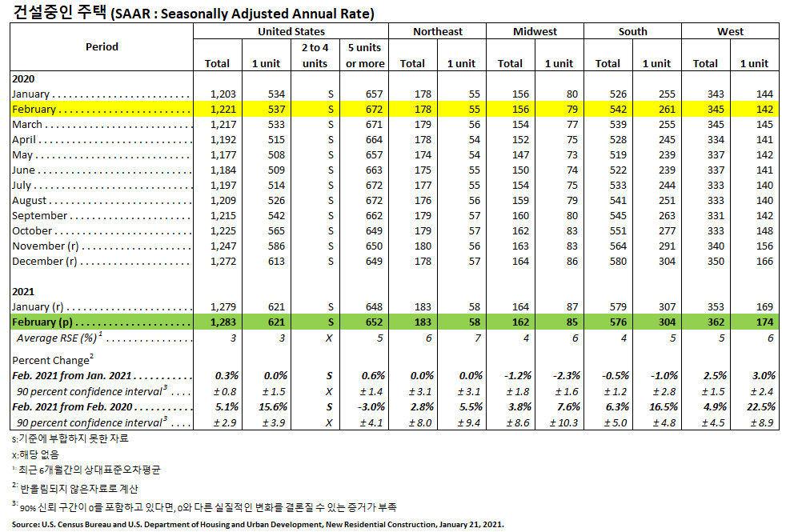Select the "2021" year heading

23,291
